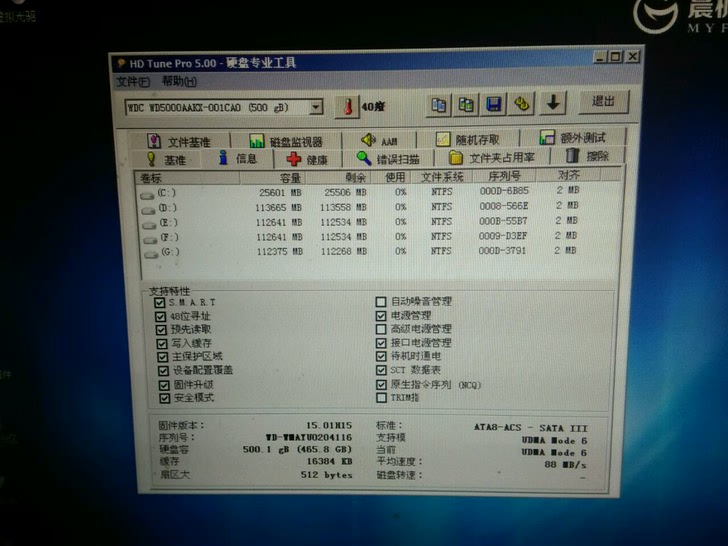Click drive icon for volume C:
The width and height of the screenshot is (728, 546).
click(147, 195)
